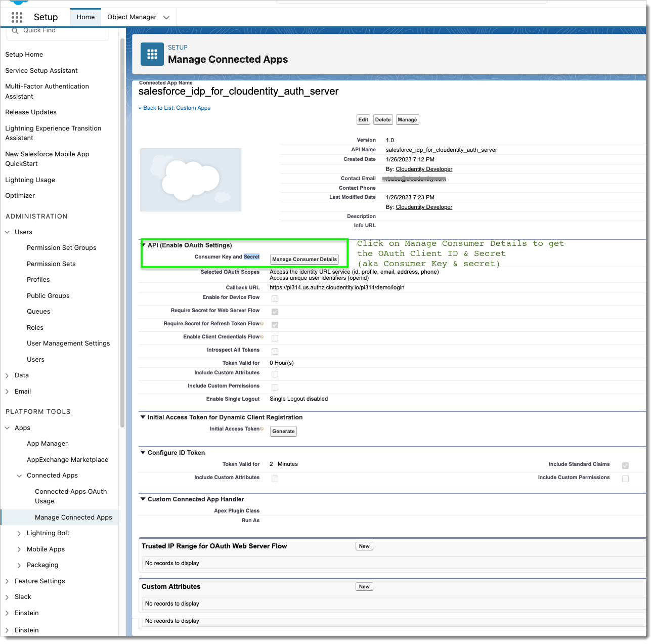Open Setup Home in sidebar
Viewport: 654px width, 644px height.
24,55
